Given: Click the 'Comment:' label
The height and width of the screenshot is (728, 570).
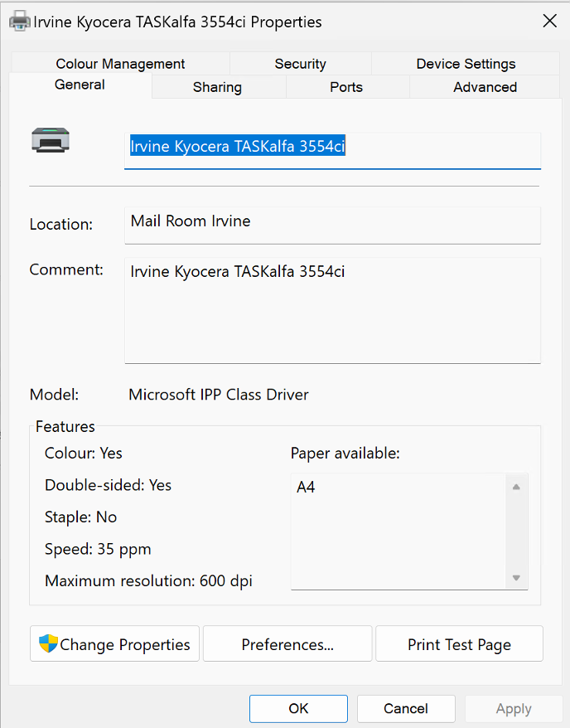Looking at the screenshot, I should [66, 269].
